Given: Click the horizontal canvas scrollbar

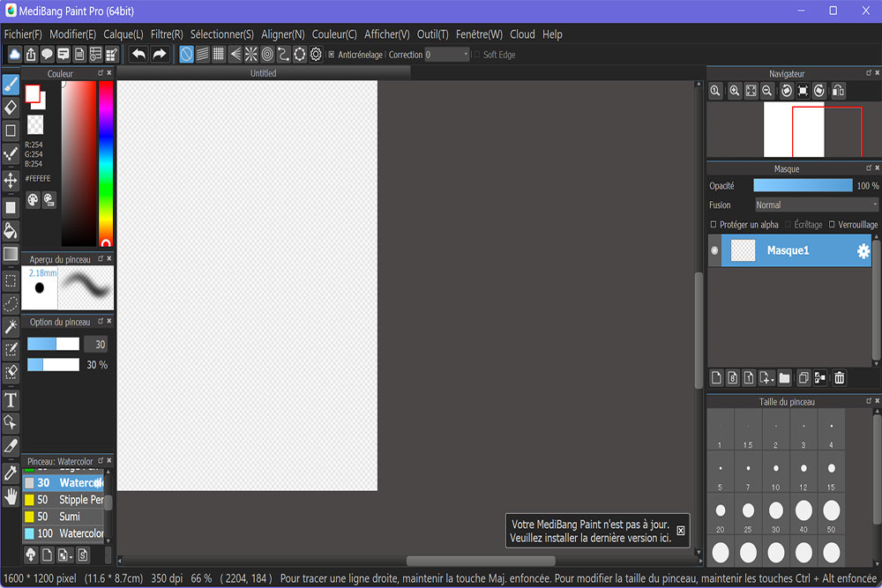Looking at the screenshot, I should point(481,561).
